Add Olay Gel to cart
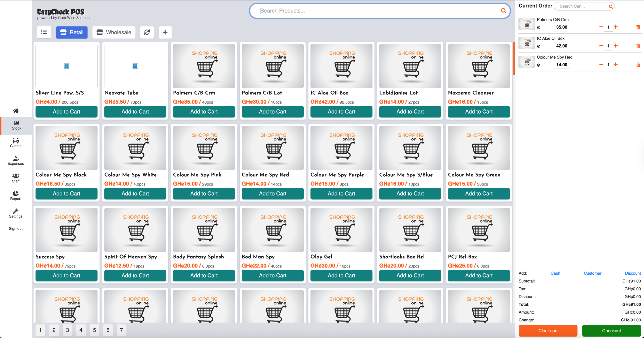This screenshot has width=644, height=338. [341, 276]
